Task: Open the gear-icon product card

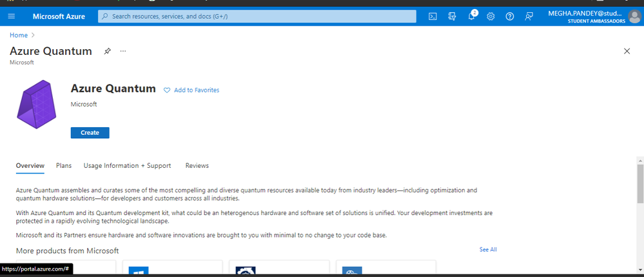Action: pyautogui.click(x=279, y=267)
